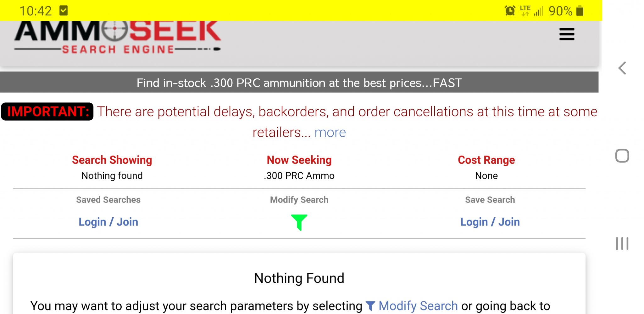
Task: Click the small blue funnel icon
Action: click(x=371, y=306)
